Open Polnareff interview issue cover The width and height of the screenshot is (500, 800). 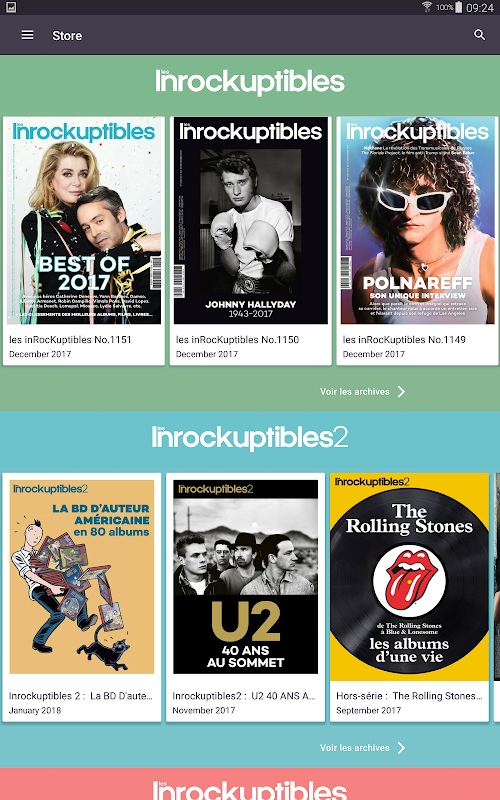tap(417, 220)
